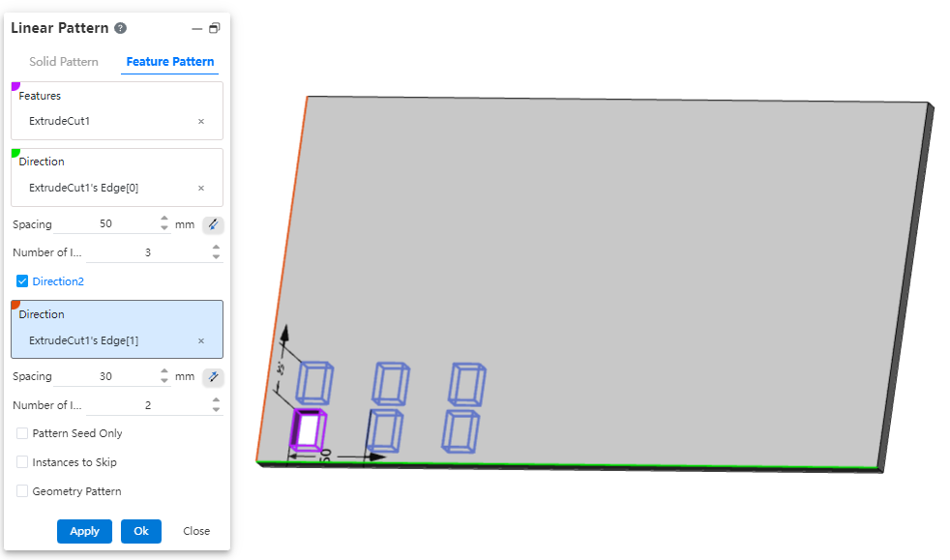Screen dimensions: 950x560
Task: Decrease first Number of Instances with down arrow
Action: tap(215, 257)
